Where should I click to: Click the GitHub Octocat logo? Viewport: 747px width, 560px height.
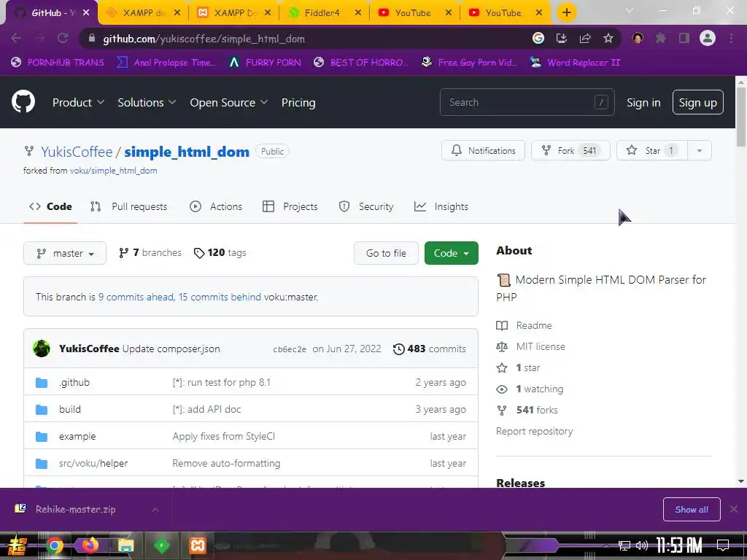pos(23,101)
